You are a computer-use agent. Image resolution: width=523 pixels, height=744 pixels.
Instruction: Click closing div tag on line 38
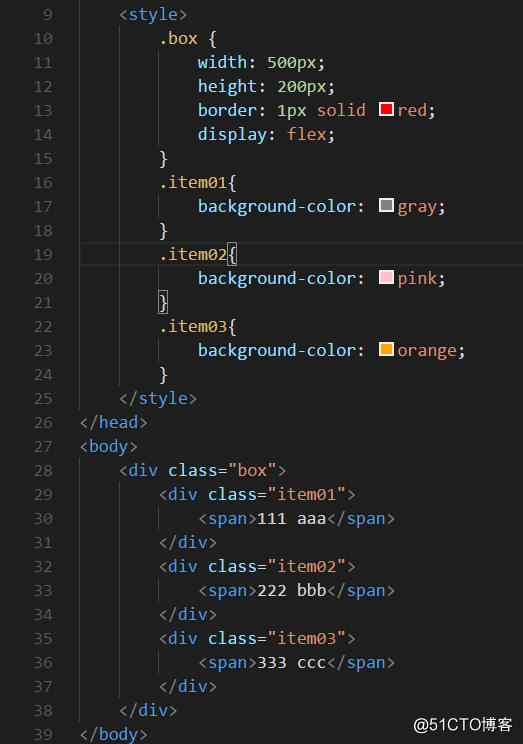point(148,710)
